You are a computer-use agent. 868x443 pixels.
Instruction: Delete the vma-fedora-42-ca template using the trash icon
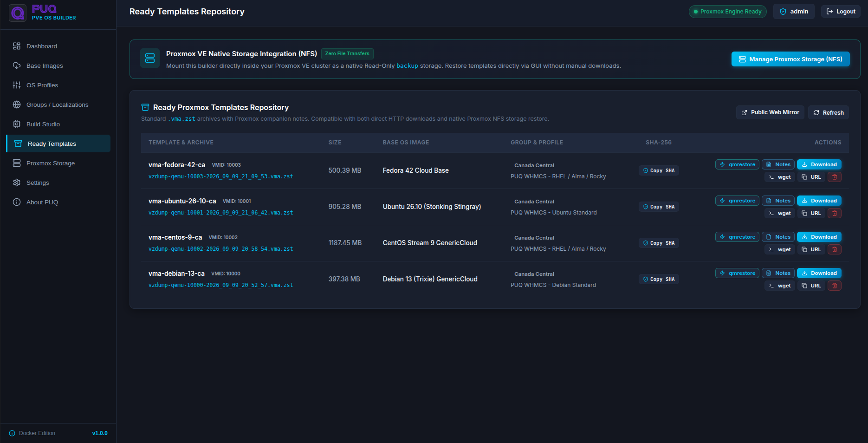point(834,177)
